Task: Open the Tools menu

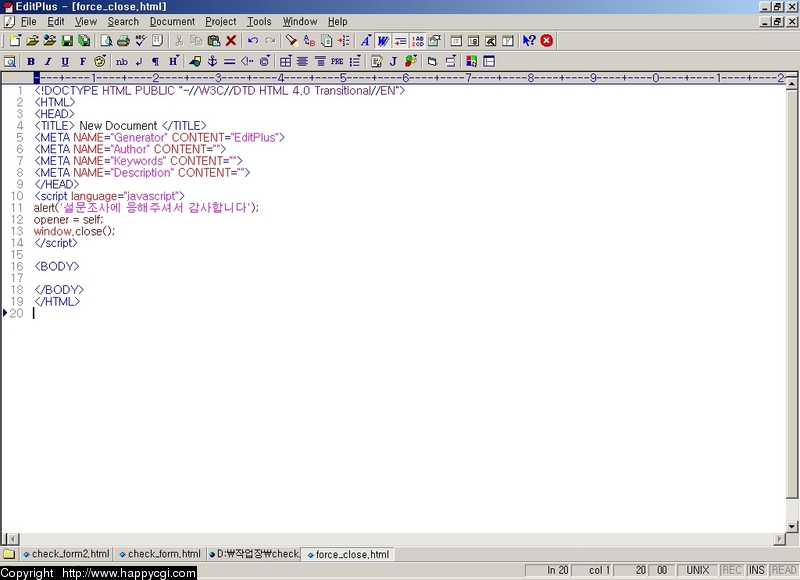Action: (259, 21)
